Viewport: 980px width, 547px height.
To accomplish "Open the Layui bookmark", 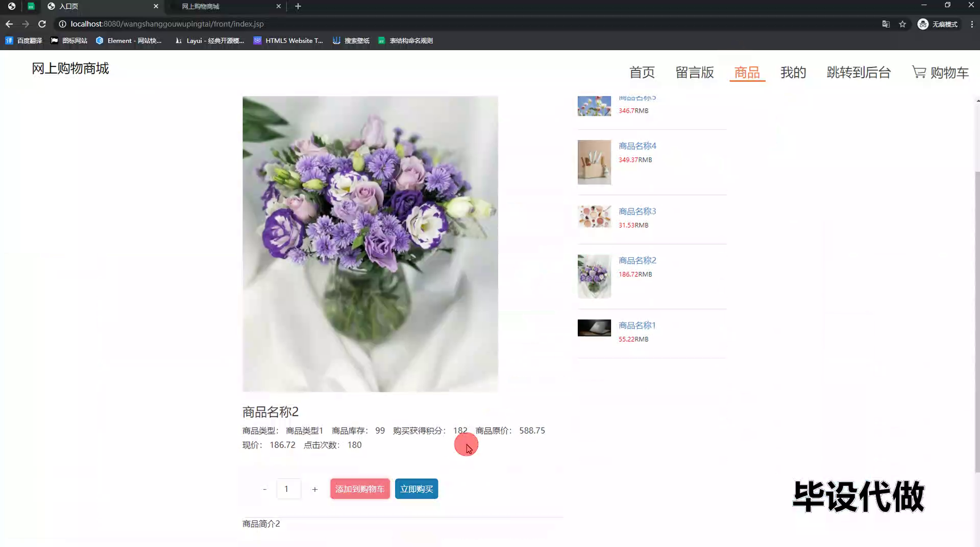I will 209,40.
